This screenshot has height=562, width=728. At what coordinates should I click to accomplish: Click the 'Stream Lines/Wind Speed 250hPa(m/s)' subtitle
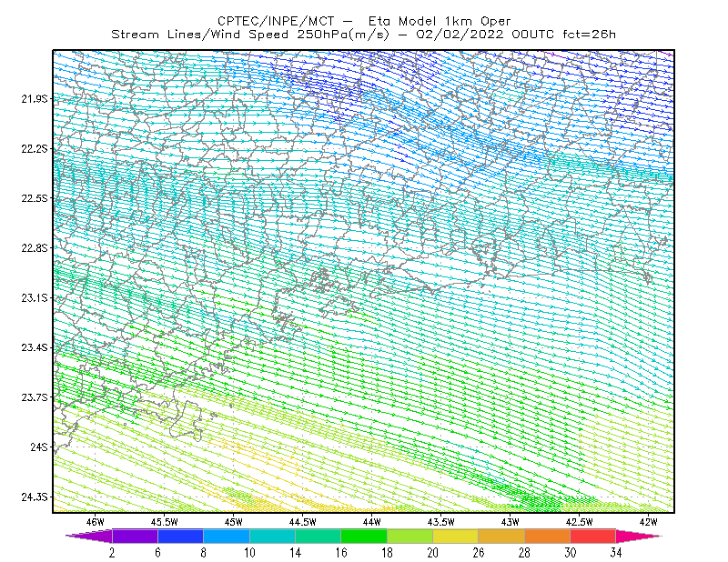tap(249, 35)
